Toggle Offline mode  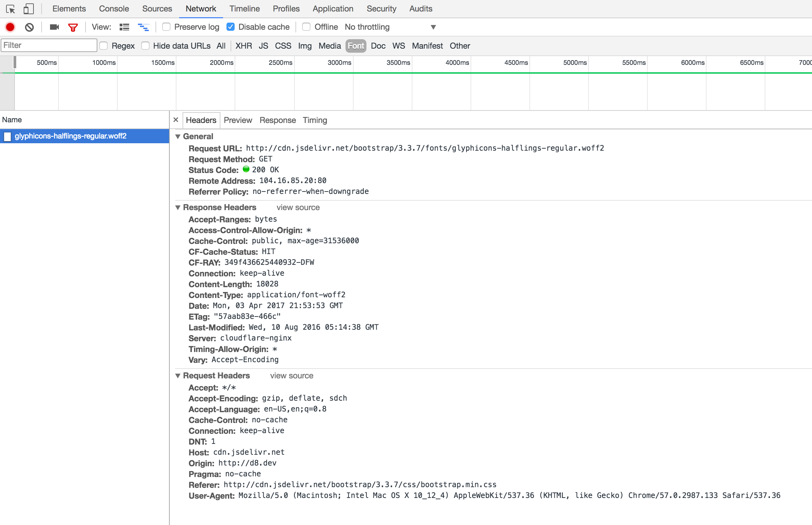pos(306,27)
